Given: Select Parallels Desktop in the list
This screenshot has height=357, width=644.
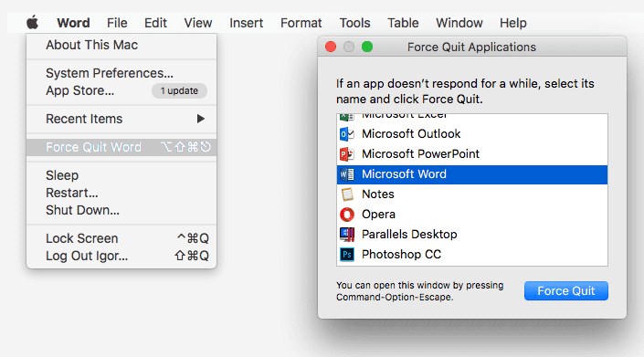Looking at the screenshot, I should pos(472,235).
